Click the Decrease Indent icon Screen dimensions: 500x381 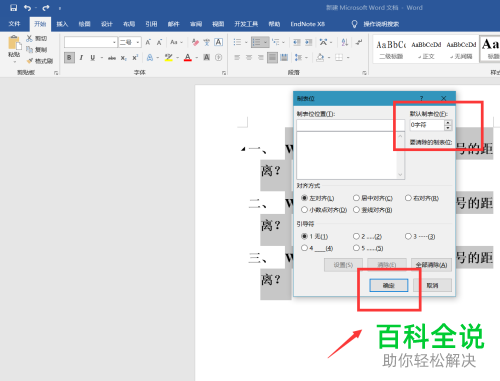[x=297, y=42]
